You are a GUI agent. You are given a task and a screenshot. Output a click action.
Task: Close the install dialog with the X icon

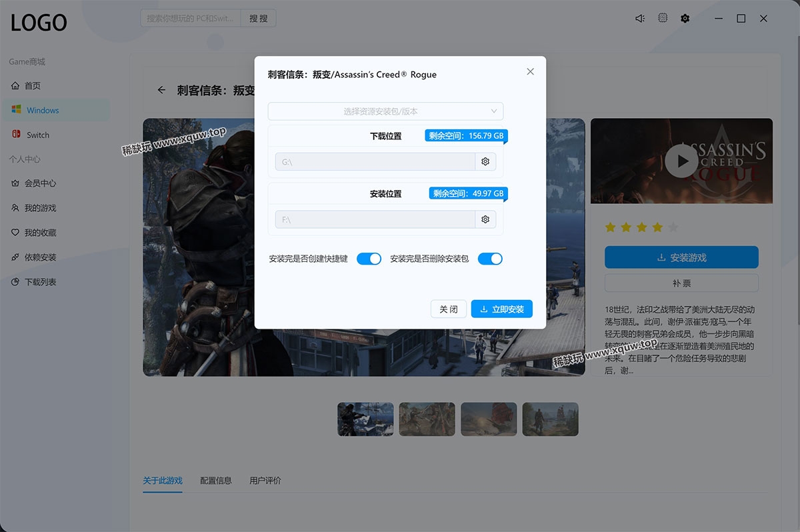[x=530, y=72]
